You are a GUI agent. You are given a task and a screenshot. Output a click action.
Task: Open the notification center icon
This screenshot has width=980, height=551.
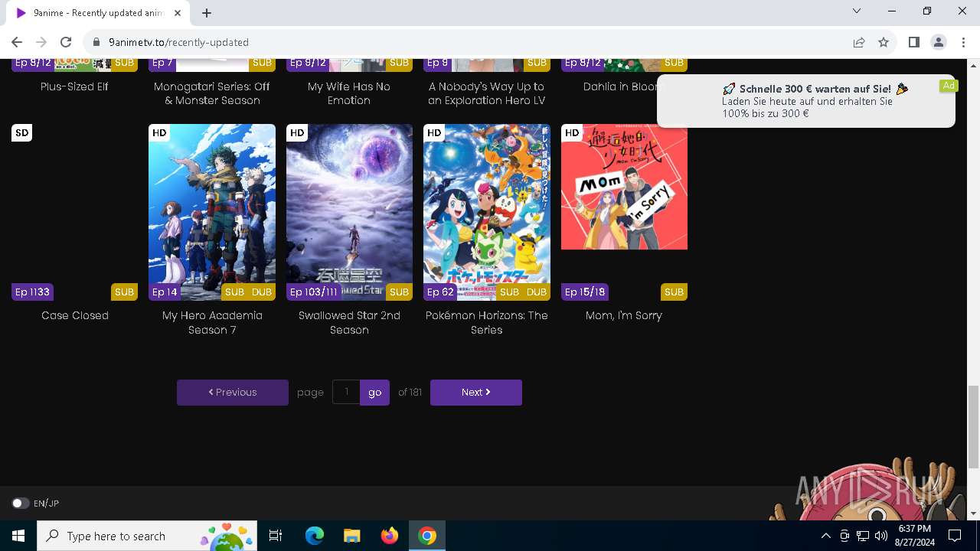pos(955,536)
